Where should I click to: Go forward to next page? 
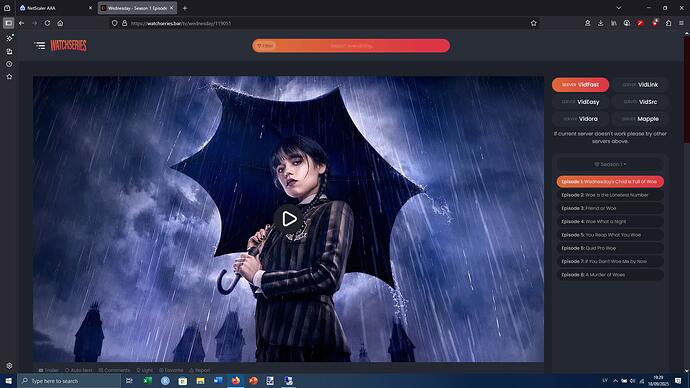click(x=34, y=23)
